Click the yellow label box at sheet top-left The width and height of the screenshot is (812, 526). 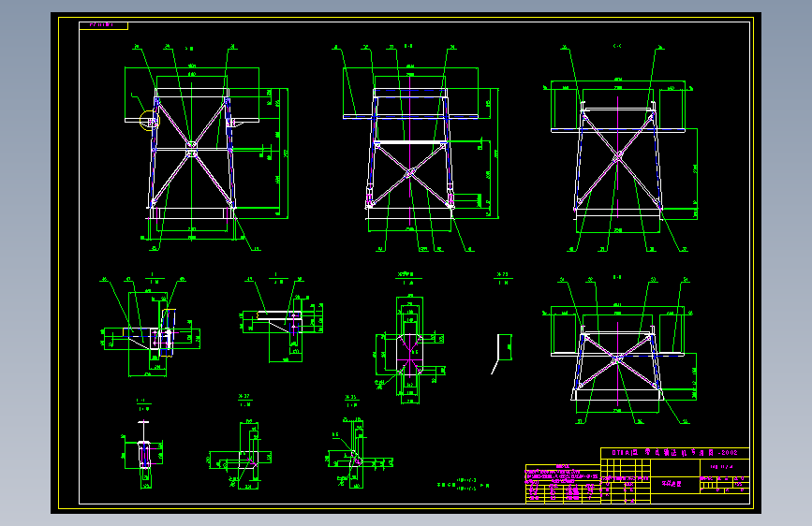pyautogui.click(x=104, y=25)
